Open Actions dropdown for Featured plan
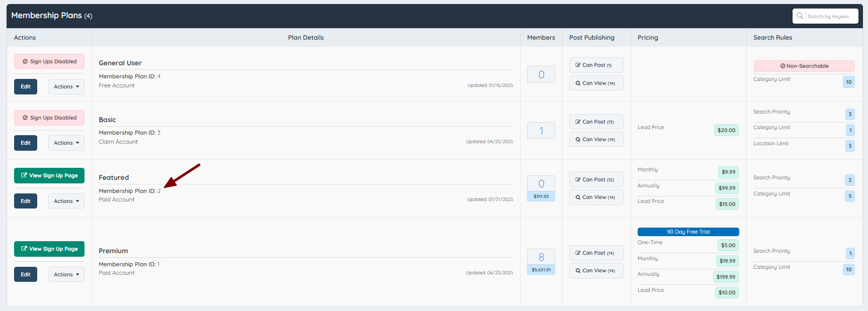868x311 pixels. (66, 201)
